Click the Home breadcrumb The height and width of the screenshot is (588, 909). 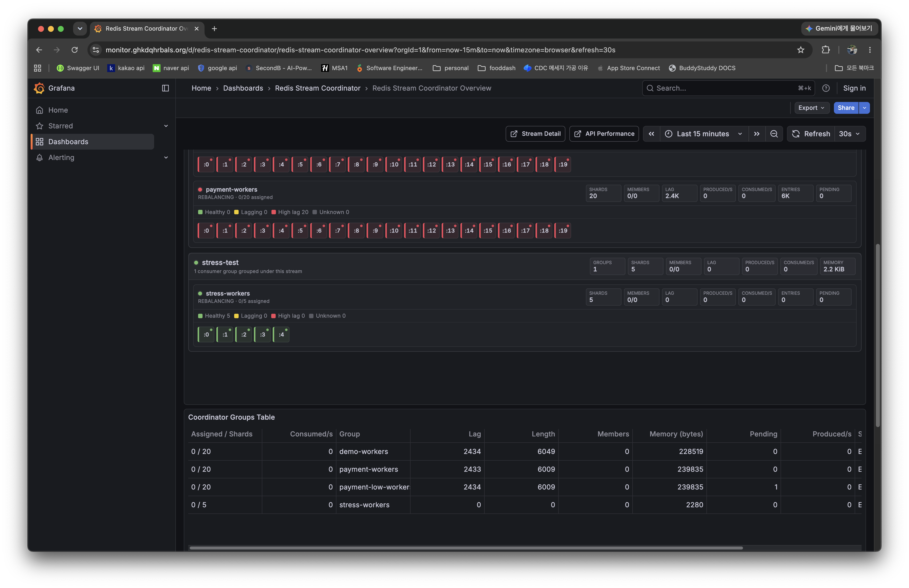pyautogui.click(x=201, y=88)
